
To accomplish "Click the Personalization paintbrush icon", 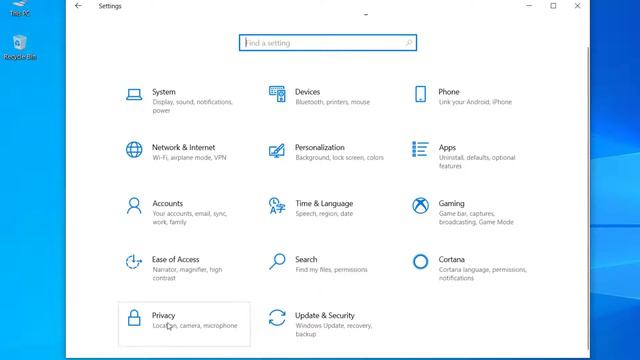I will click(x=277, y=151).
